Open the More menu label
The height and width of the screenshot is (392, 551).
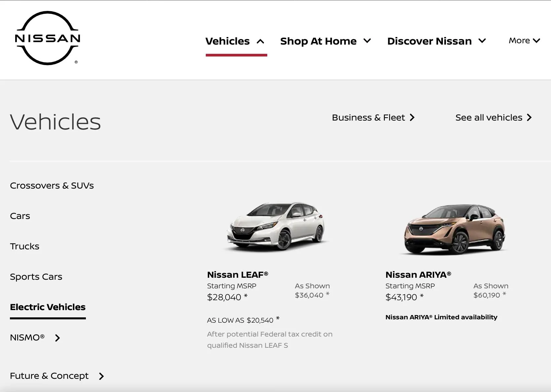click(519, 41)
